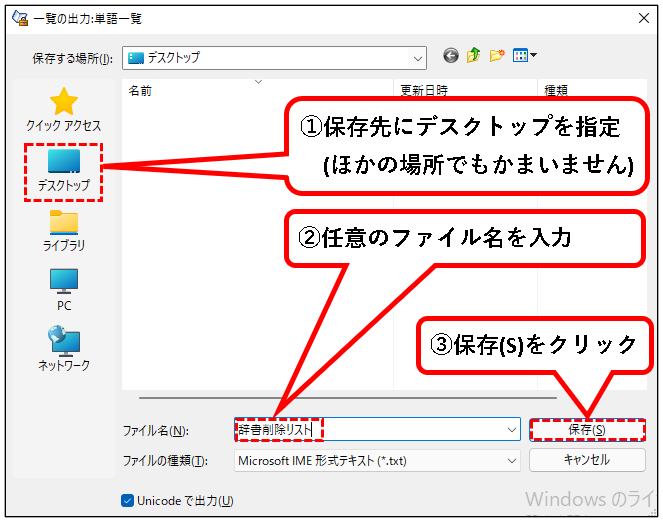The height and width of the screenshot is (523, 663).
Task: Select PC in the places sidebar
Action: pos(63,290)
